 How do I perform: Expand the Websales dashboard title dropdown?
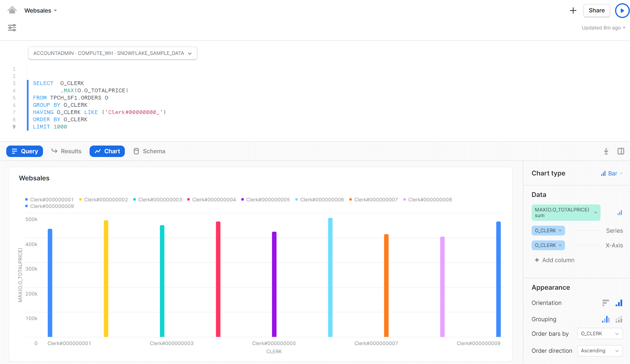55,10
